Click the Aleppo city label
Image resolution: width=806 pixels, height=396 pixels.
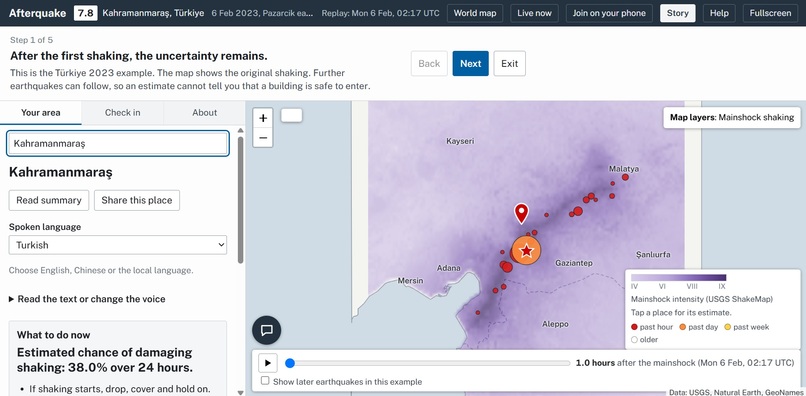tap(555, 324)
